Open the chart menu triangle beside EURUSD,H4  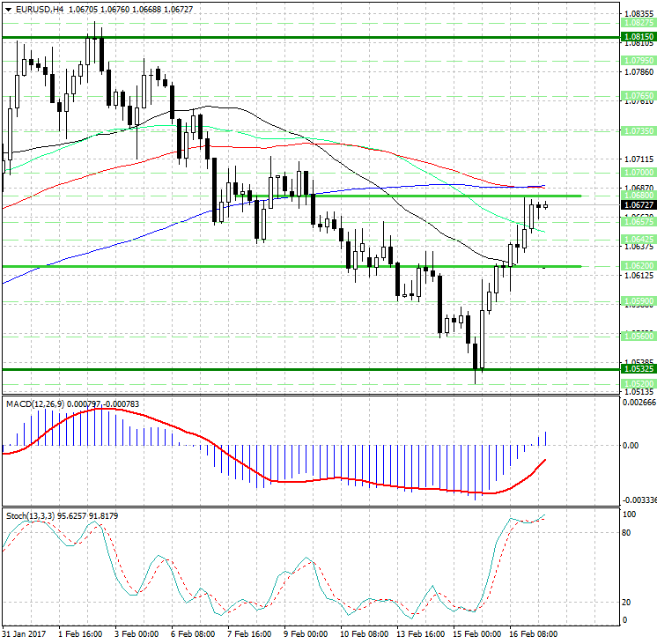point(9,9)
